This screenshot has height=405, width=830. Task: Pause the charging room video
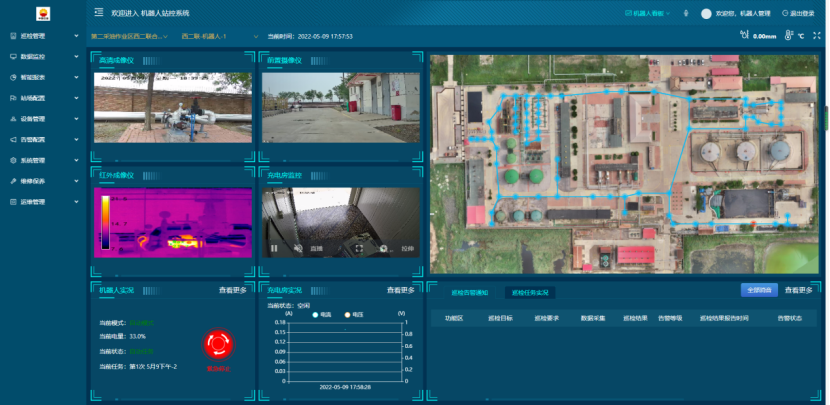[274, 248]
